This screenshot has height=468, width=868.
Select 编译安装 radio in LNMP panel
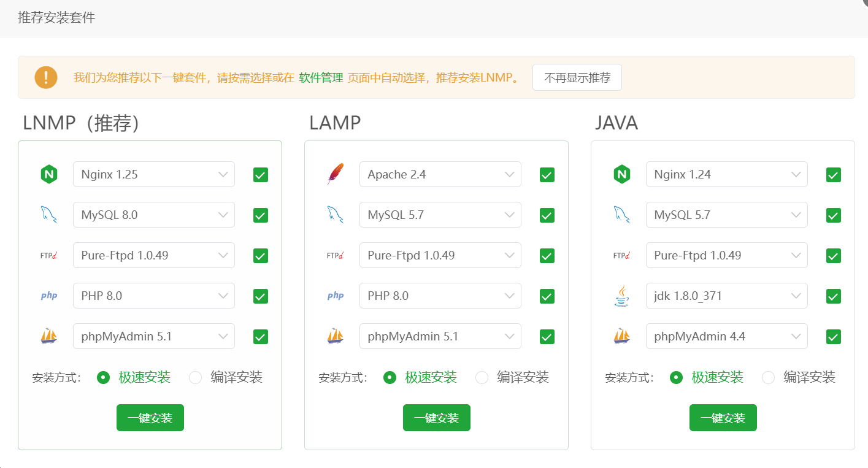pyautogui.click(x=196, y=377)
